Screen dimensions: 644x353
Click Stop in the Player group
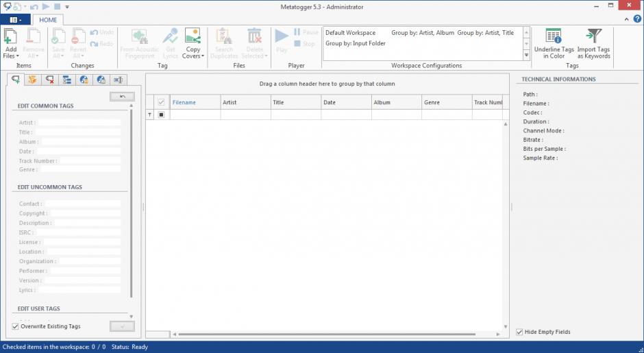(305, 44)
